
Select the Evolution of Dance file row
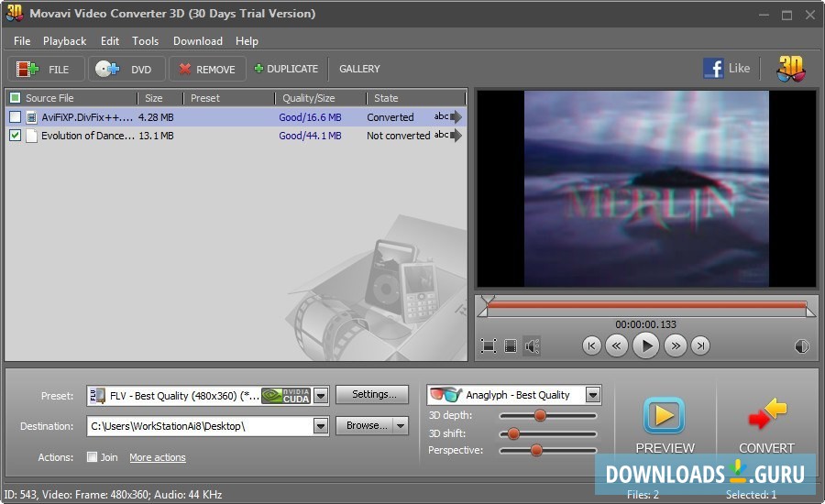[x=236, y=136]
